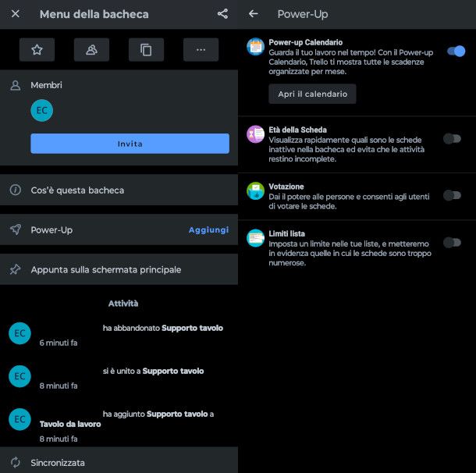Click the Limiti lista title text
This screenshot has height=473, width=476.
287,233
